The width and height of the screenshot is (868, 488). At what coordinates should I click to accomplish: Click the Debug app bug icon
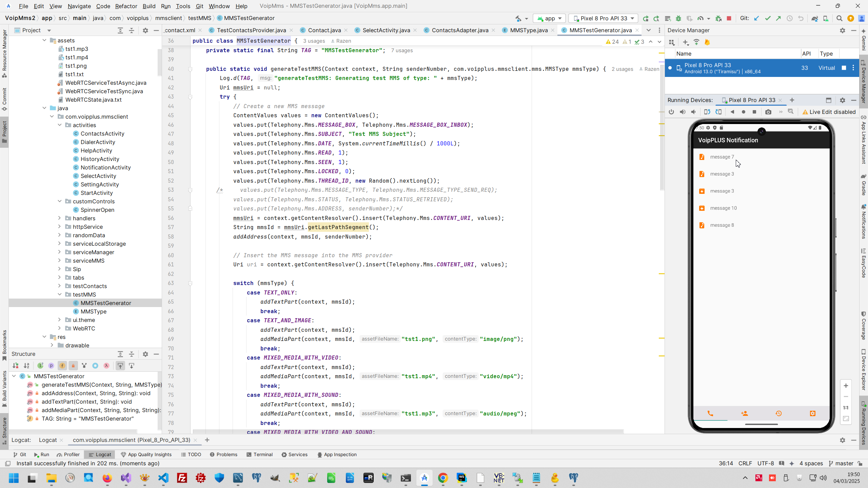point(678,18)
